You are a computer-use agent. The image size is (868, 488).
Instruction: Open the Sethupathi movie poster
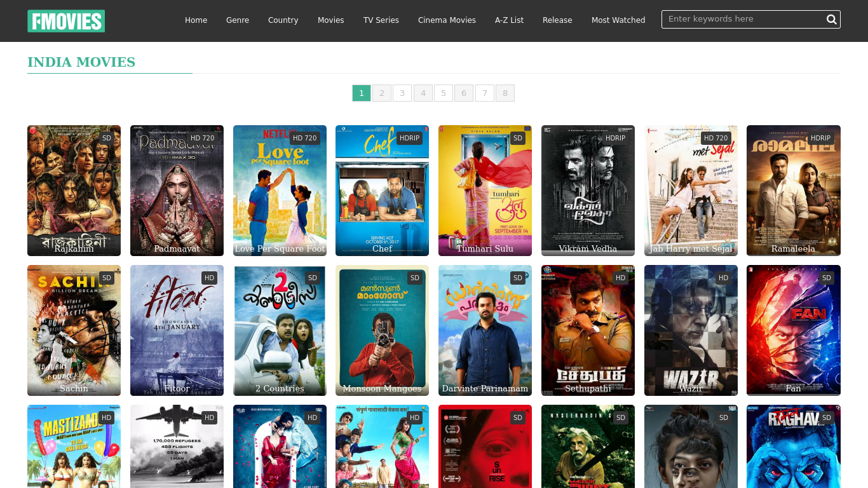[x=588, y=330]
